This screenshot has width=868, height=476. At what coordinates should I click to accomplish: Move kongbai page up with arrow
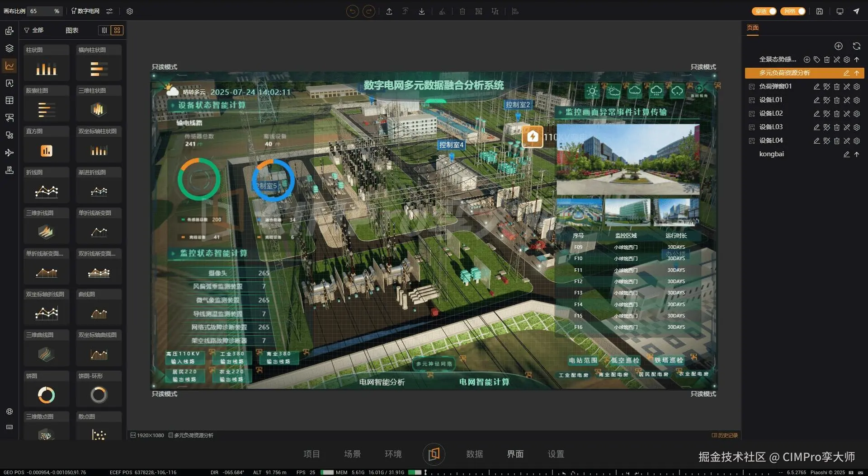tap(856, 154)
